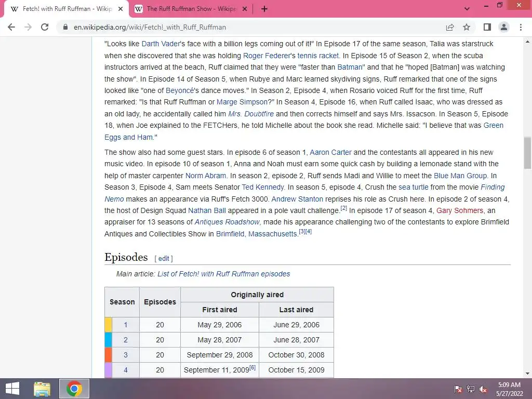Viewport: 532px width, 399px height.
Task: Bookmark this page with the star
Action: [x=467, y=27]
